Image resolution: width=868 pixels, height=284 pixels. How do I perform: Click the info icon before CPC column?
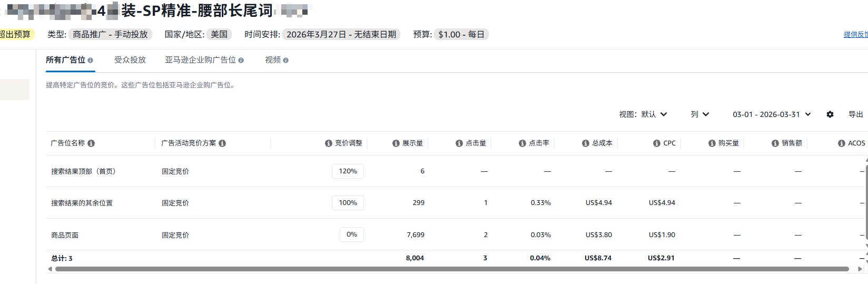[657, 143]
